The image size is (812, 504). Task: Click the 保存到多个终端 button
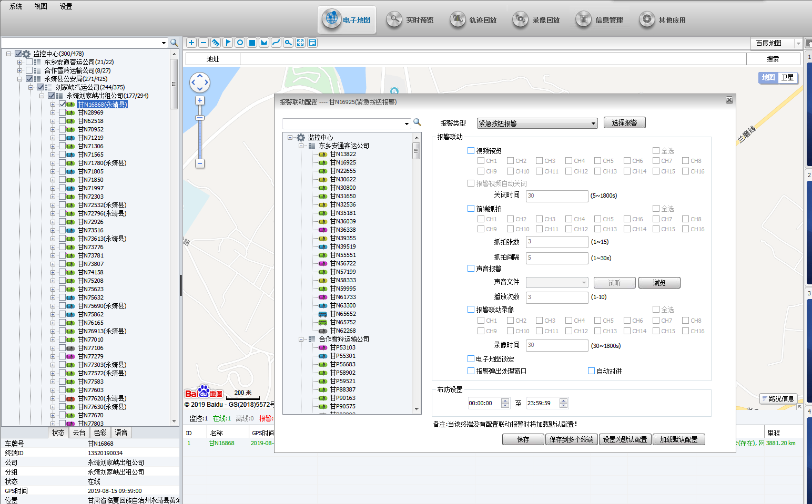(571, 439)
